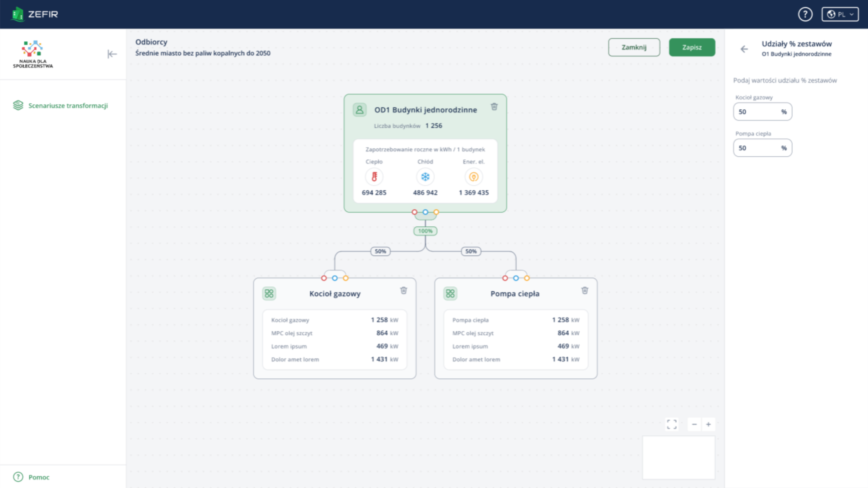
Task: Fit the diagram to screen with fullscreen icon
Action: (x=672, y=424)
